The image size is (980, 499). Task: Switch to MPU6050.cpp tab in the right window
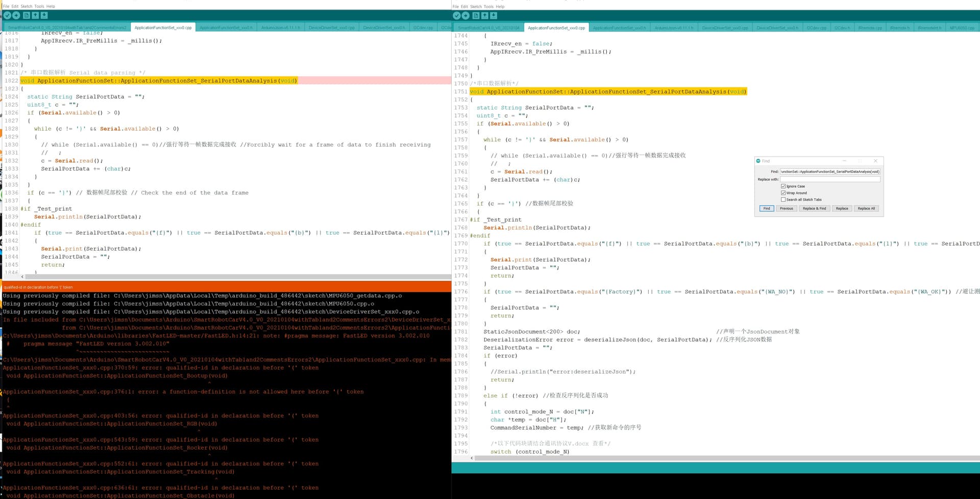tap(962, 28)
